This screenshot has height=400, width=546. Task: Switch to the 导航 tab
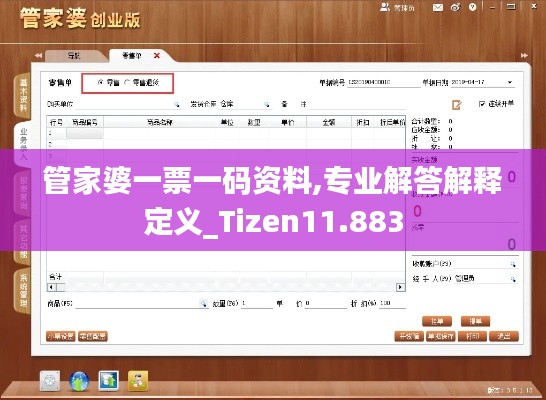point(73,56)
